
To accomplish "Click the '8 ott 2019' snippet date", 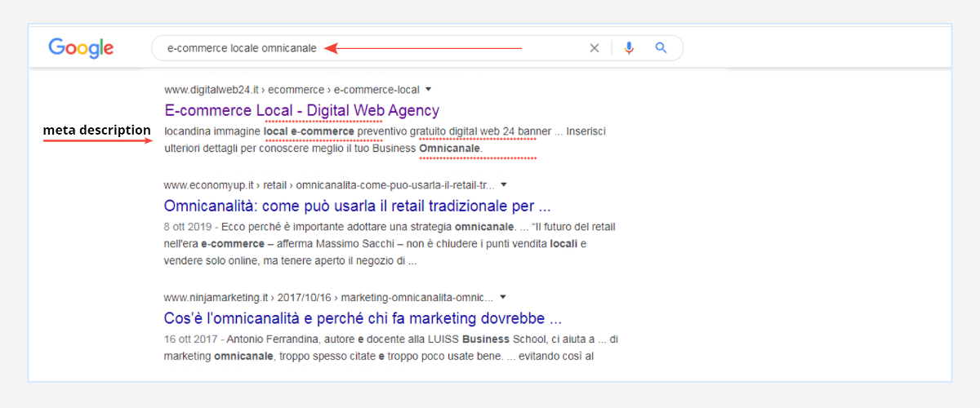I will point(187,226).
